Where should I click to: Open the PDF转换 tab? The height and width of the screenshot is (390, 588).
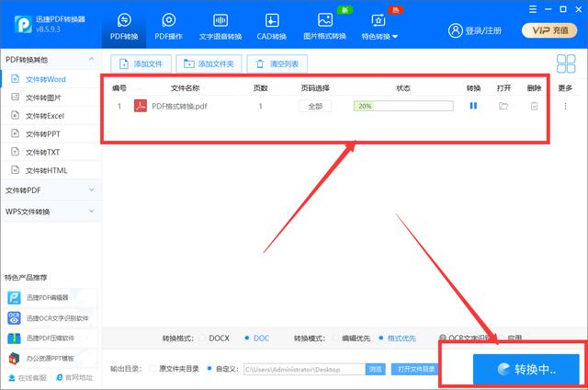coord(124,27)
